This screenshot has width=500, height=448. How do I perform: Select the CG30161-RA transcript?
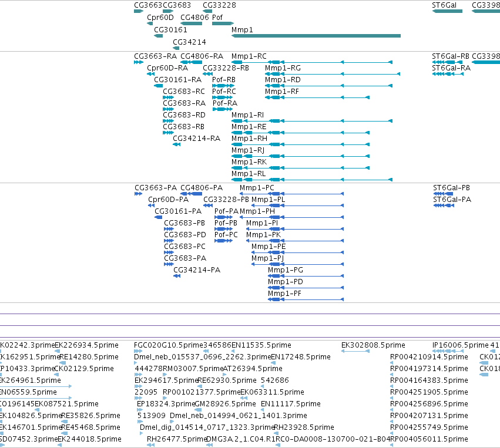(159, 86)
